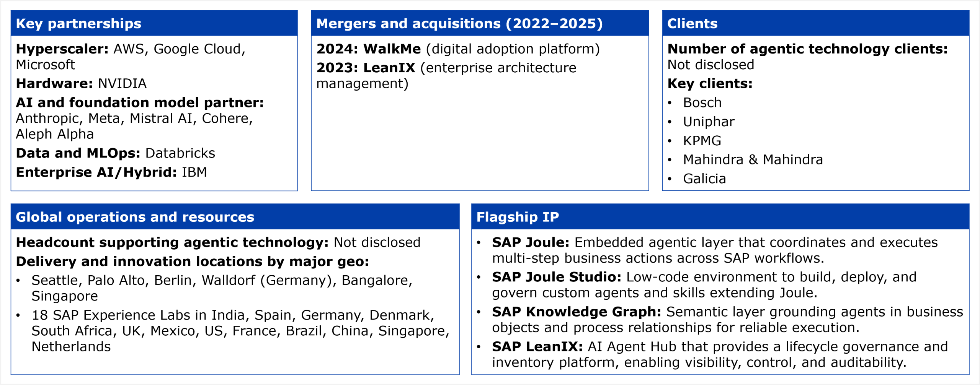Image resolution: width=980 pixels, height=385 pixels.
Task: Select the SAP Knowledge Graph bullet heading
Action: [577, 312]
